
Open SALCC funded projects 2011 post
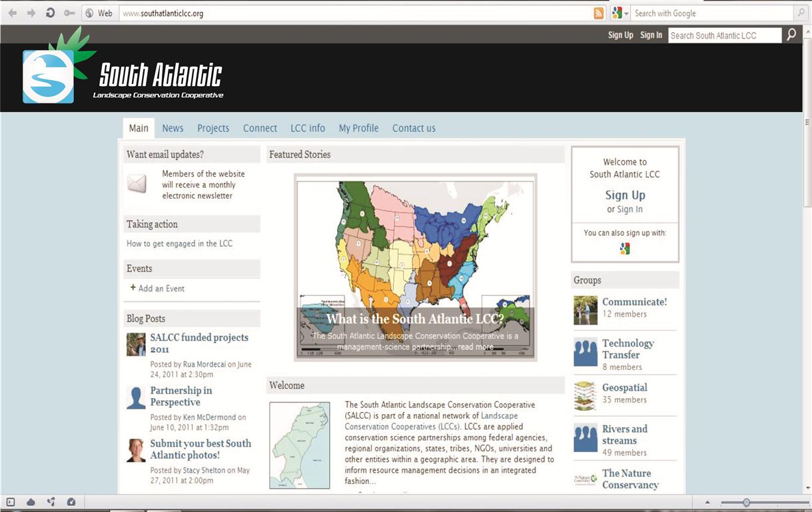tap(199, 343)
